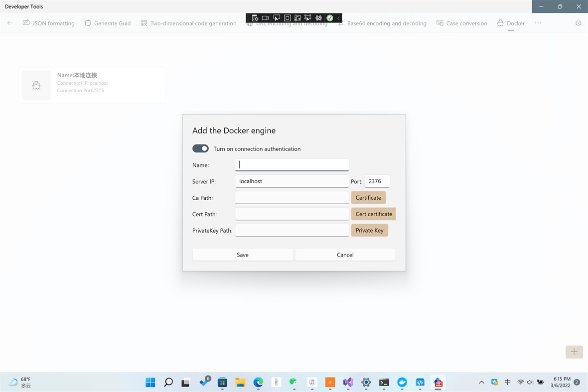Open WeChat from the taskbar

(x=294, y=382)
